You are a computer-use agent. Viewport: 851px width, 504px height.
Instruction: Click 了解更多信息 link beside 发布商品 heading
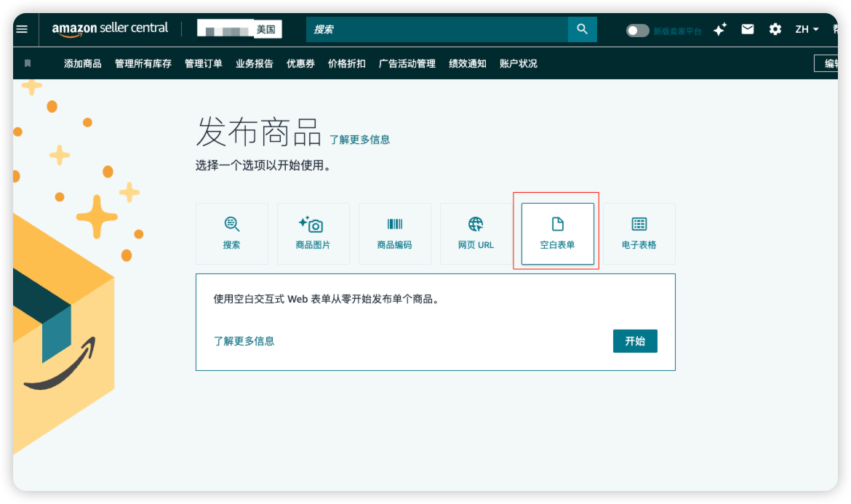[x=360, y=140]
